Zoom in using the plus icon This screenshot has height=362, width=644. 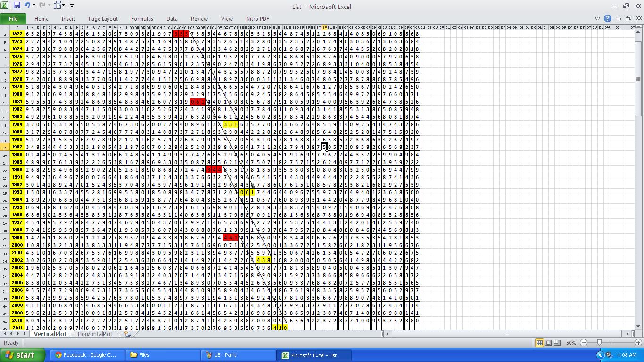[x=638, y=343]
